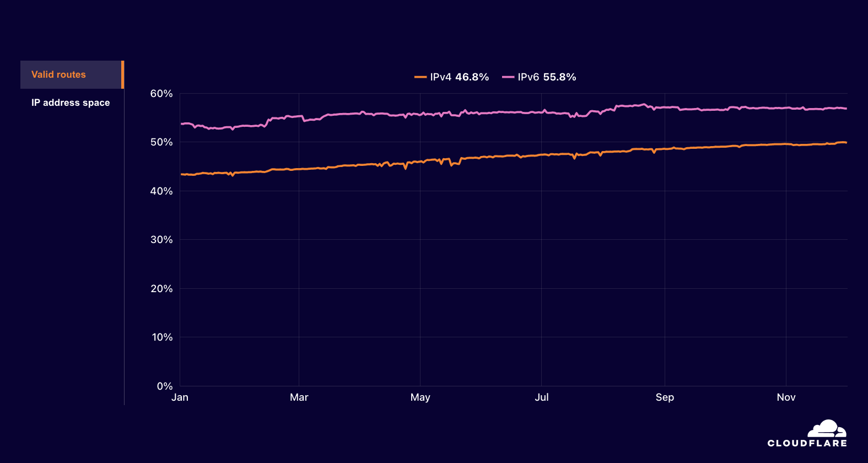Click the Jul x-axis label
This screenshot has width=868, height=463.
click(542, 397)
